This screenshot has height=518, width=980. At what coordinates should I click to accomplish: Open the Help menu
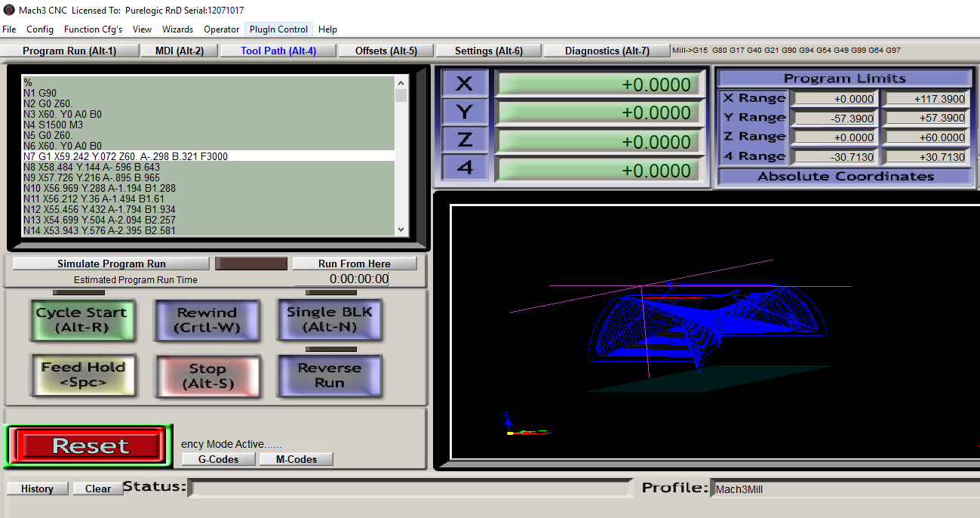pos(327,29)
